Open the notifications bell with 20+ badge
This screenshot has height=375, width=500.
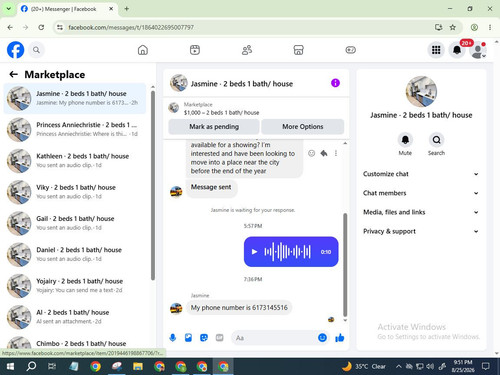[457, 50]
